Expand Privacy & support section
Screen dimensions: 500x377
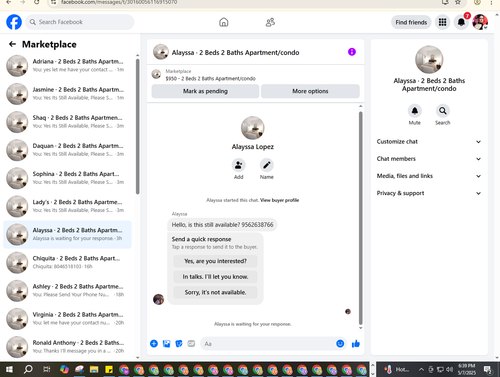(429, 193)
